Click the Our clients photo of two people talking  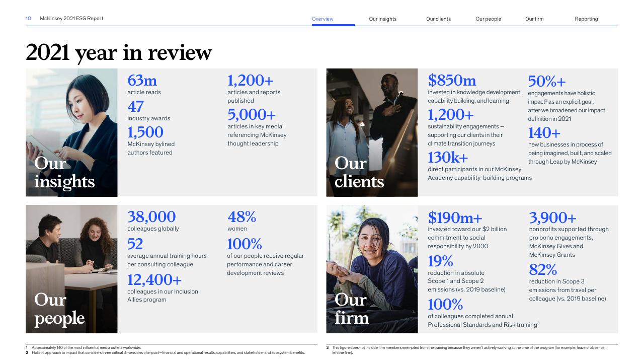click(x=372, y=132)
